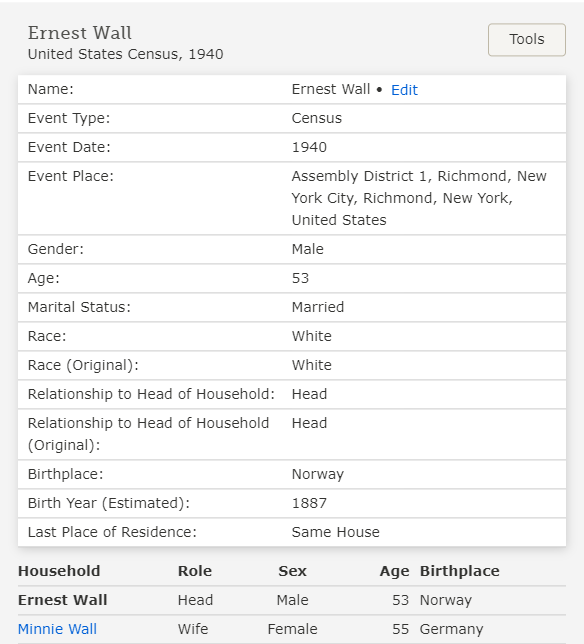
Task: Click Germany in Minnie Wall's row
Action: click(451, 629)
